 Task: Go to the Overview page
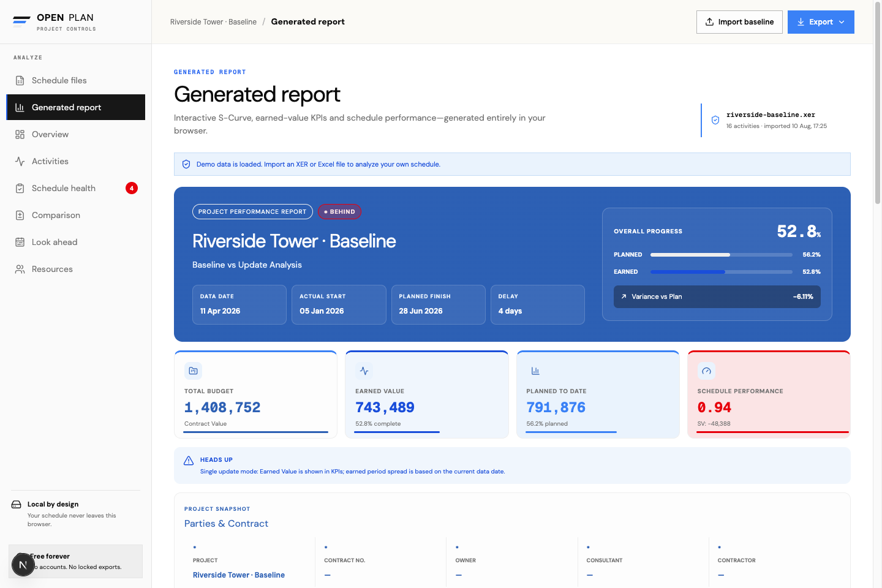point(76,134)
